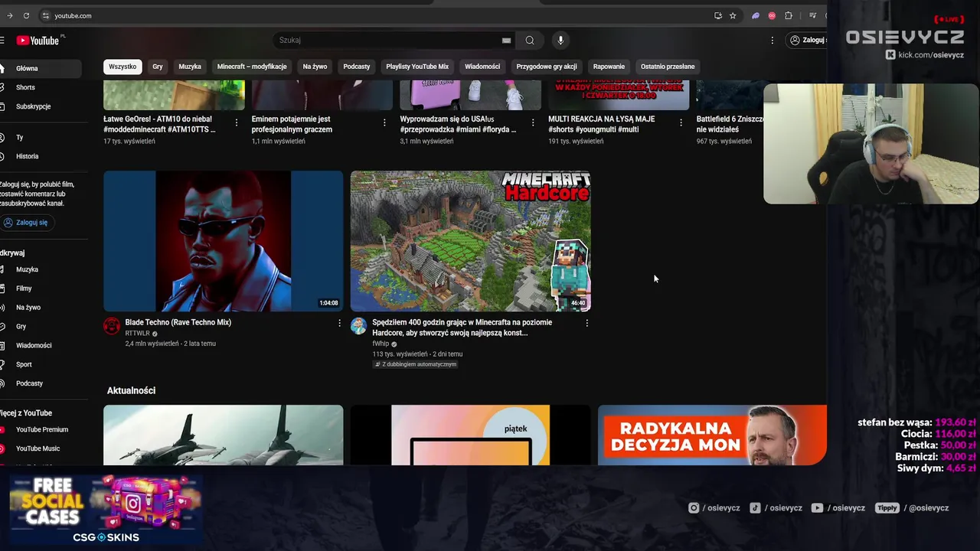
Task: Open YouTube settings three-dot menu near login
Action: [x=773, y=40]
